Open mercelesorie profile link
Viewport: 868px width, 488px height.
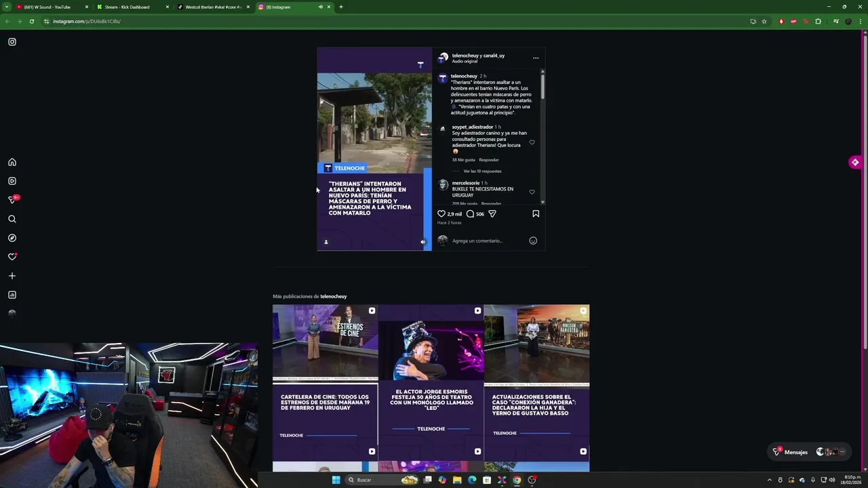[466, 183]
